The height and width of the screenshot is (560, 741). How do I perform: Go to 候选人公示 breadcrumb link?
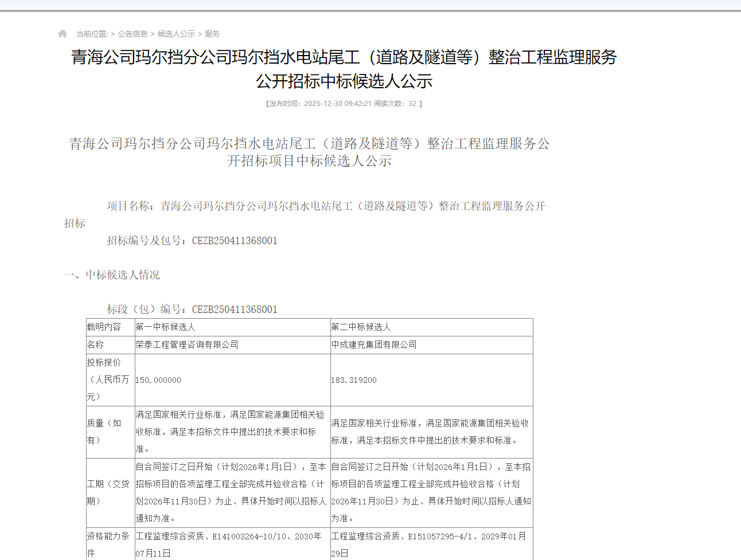pyautogui.click(x=176, y=34)
